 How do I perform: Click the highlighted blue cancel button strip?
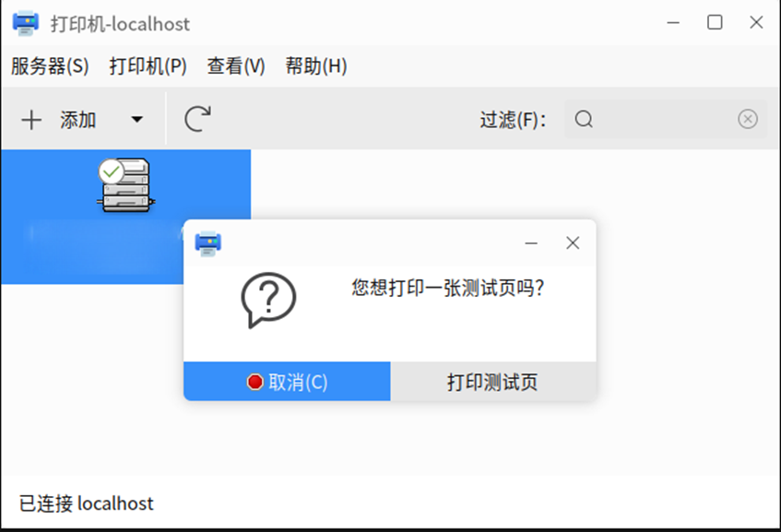[x=287, y=381]
